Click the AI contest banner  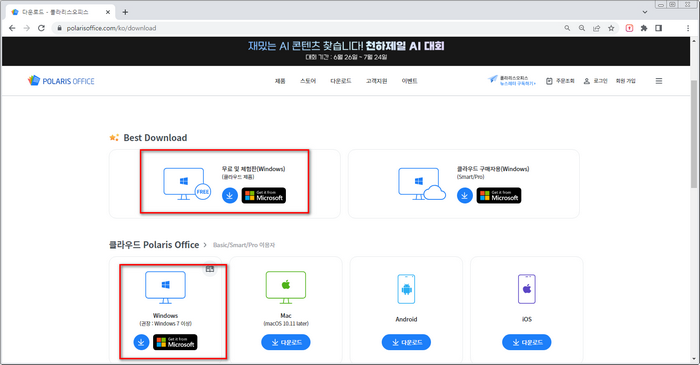[x=346, y=51]
